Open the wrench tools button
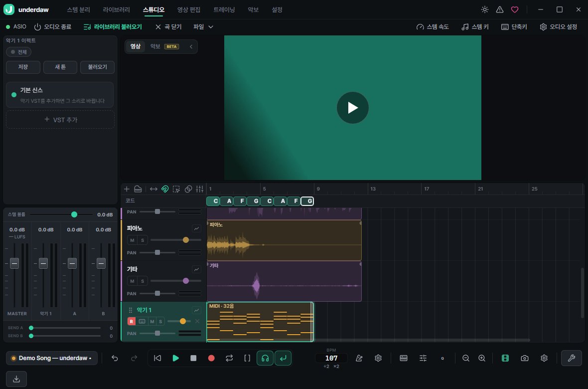 point(572,358)
